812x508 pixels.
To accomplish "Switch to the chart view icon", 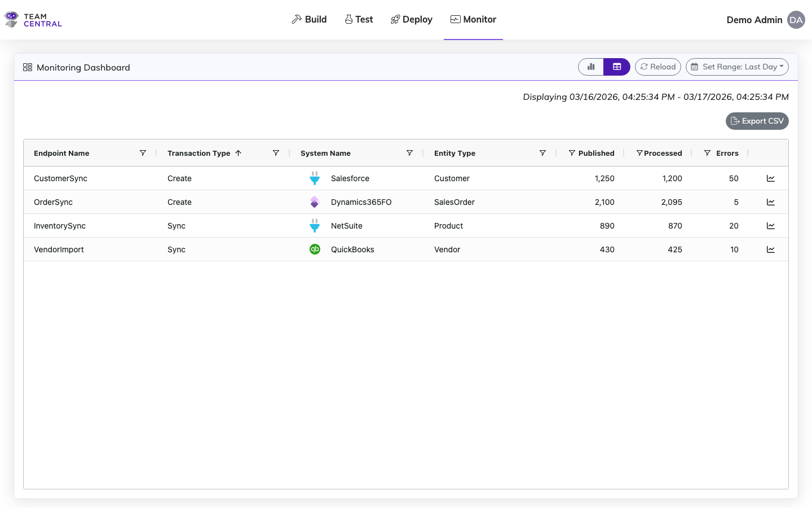I will pos(590,67).
